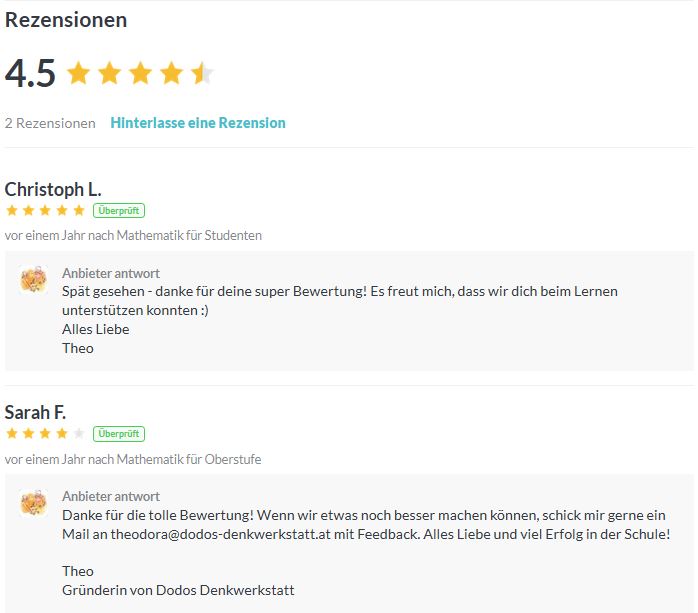Click Christoph L.'s first review star
This screenshot has width=698, height=613.
[x=12, y=210]
